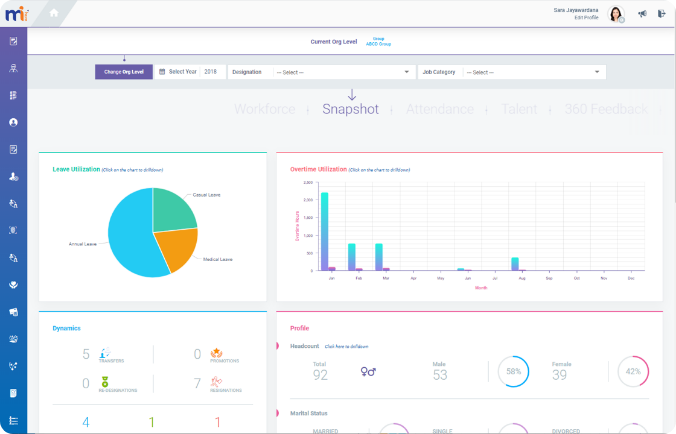The image size is (676, 434).
Task: Click the Feb overtime bar
Action: 352,257
